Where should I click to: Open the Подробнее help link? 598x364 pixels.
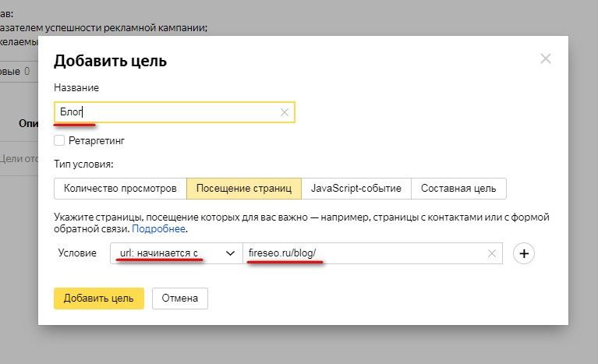click(158, 229)
